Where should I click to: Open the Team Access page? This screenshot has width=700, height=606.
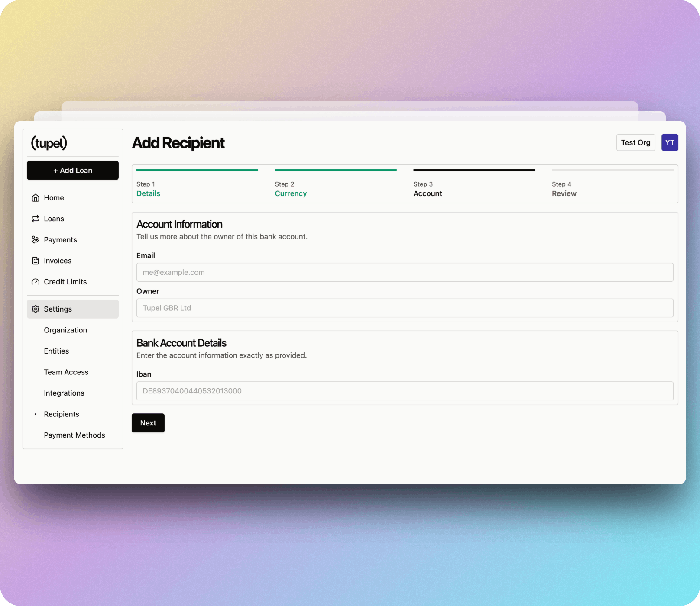66,372
